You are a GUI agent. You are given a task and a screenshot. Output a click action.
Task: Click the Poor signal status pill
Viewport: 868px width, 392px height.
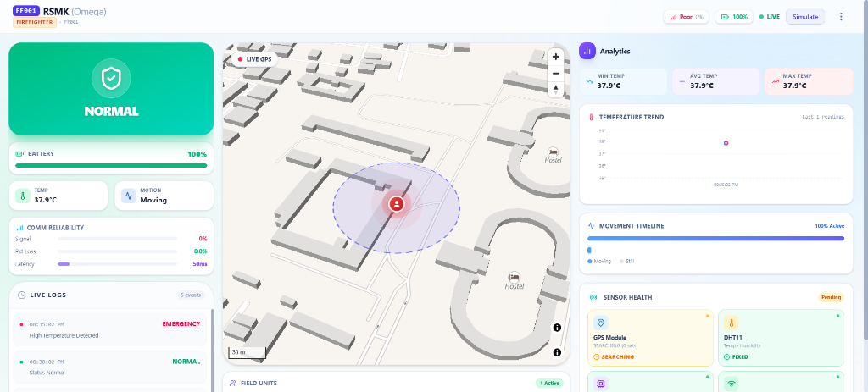pyautogui.click(x=686, y=17)
